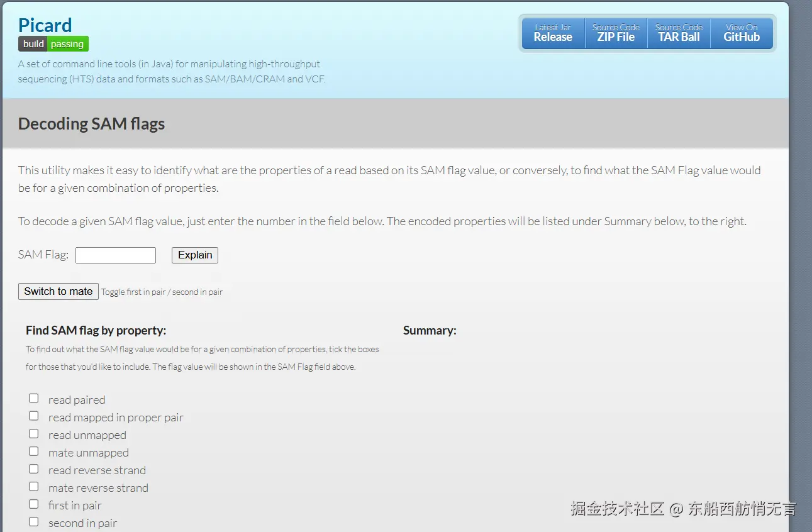Click the 'Decoding SAM flags' heading
812x532 pixels.
click(91, 124)
